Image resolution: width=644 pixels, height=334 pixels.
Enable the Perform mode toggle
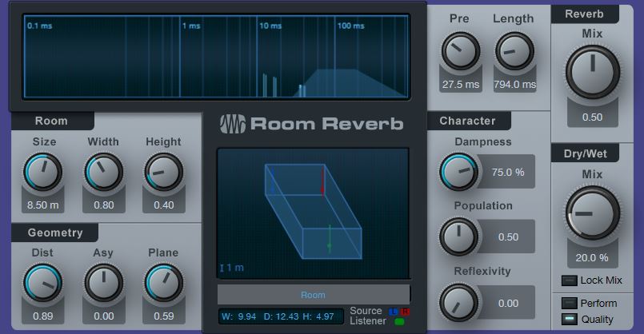(x=569, y=304)
